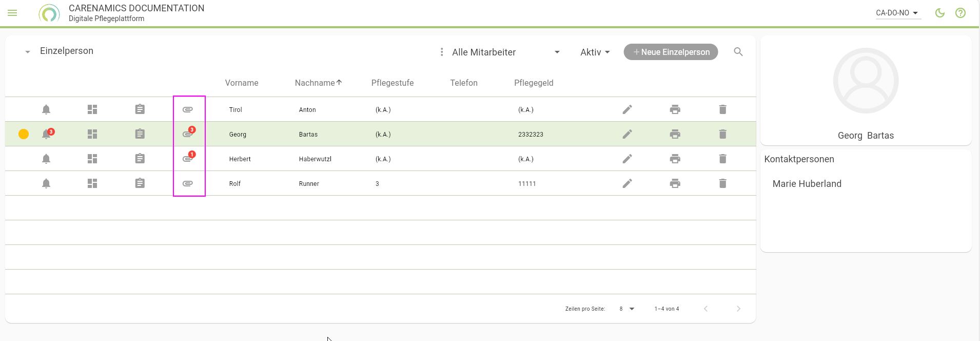Open the CA-DO-NO account dropdown
The height and width of the screenshot is (341, 980).
897,13
